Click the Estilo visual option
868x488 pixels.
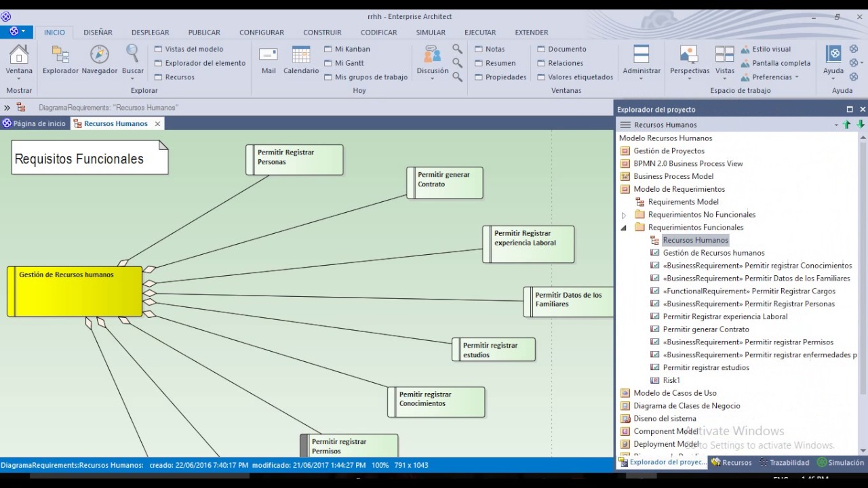point(766,49)
